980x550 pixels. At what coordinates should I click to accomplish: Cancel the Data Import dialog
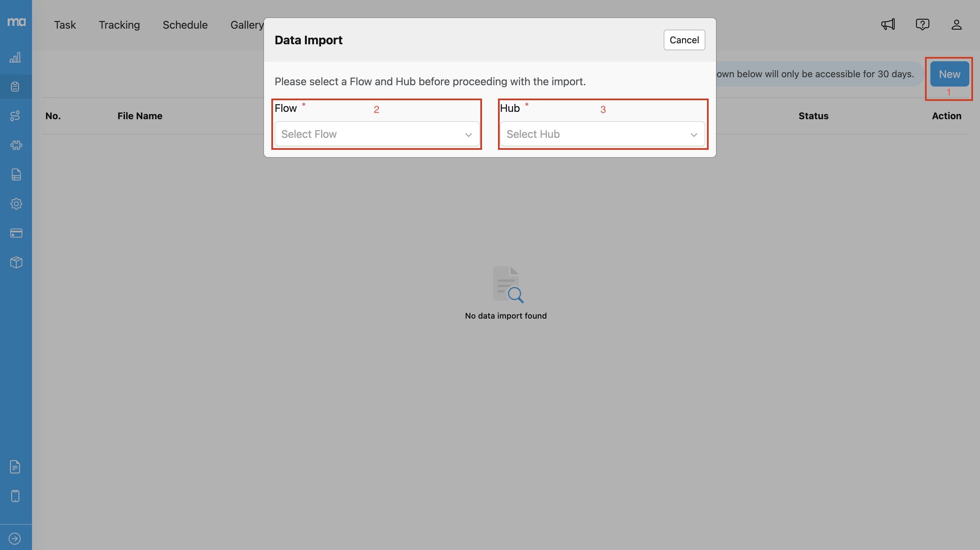pyautogui.click(x=684, y=40)
